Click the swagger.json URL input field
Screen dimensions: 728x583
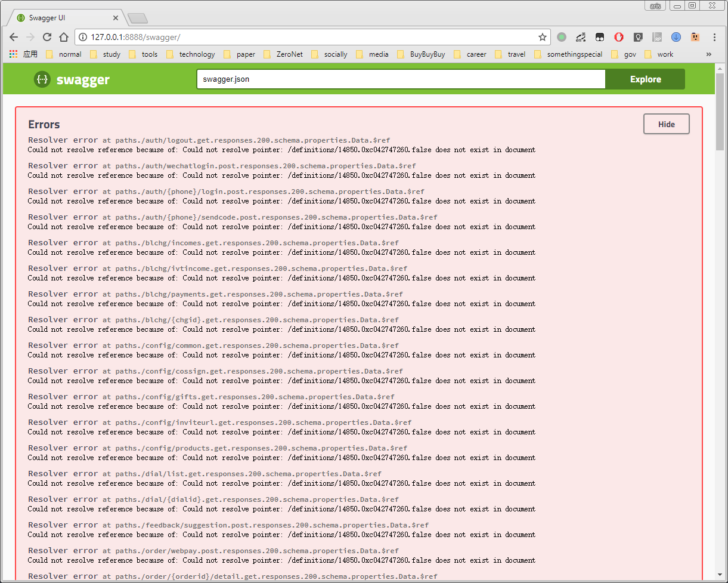click(401, 79)
